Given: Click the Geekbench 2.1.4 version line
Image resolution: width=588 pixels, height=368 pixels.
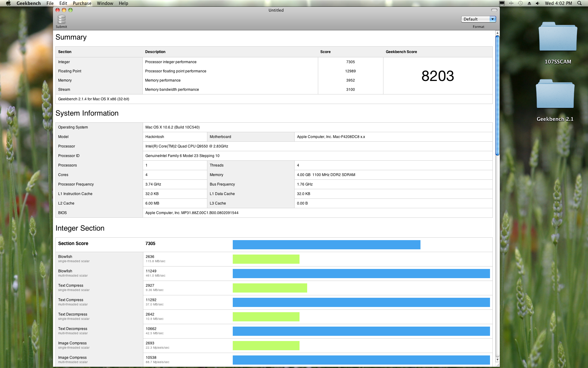Looking at the screenshot, I should [x=94, y=99].
